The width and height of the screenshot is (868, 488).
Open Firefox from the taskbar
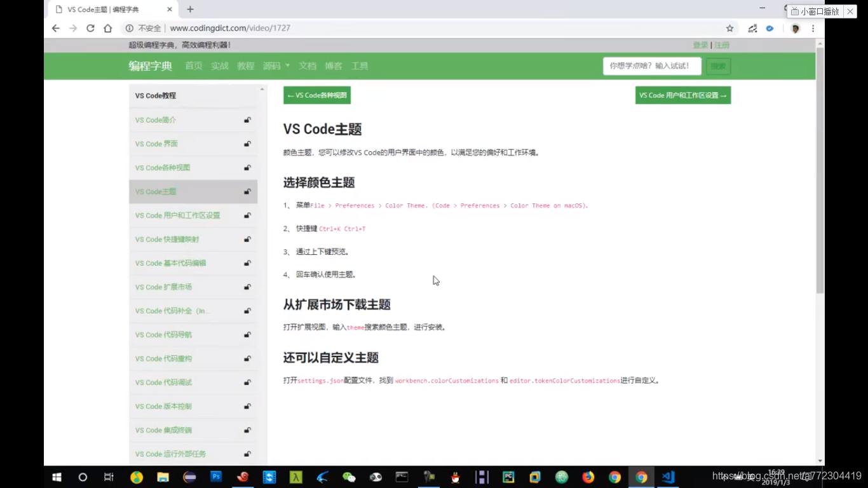click(x=588, y=477)
